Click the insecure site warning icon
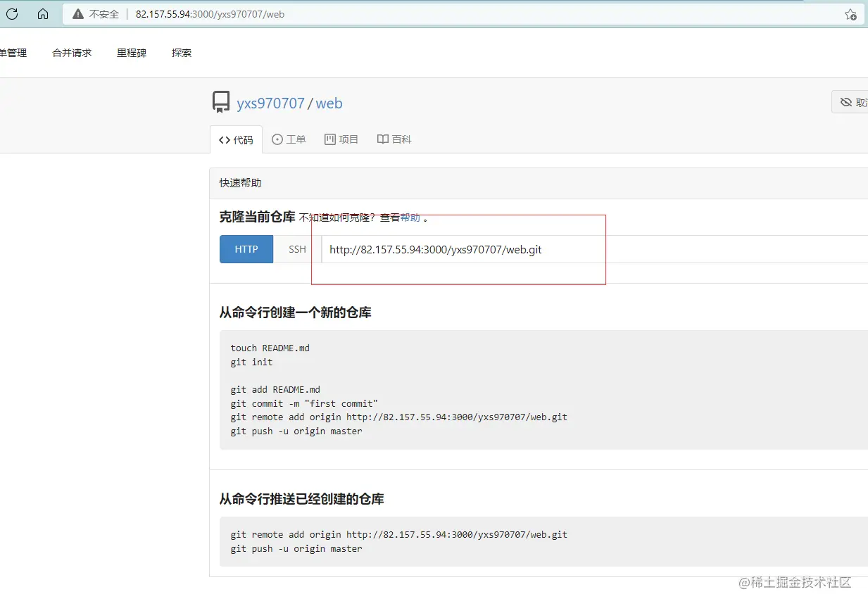The height and width of the screenshot is (606, 868). (x=78, y=14)
